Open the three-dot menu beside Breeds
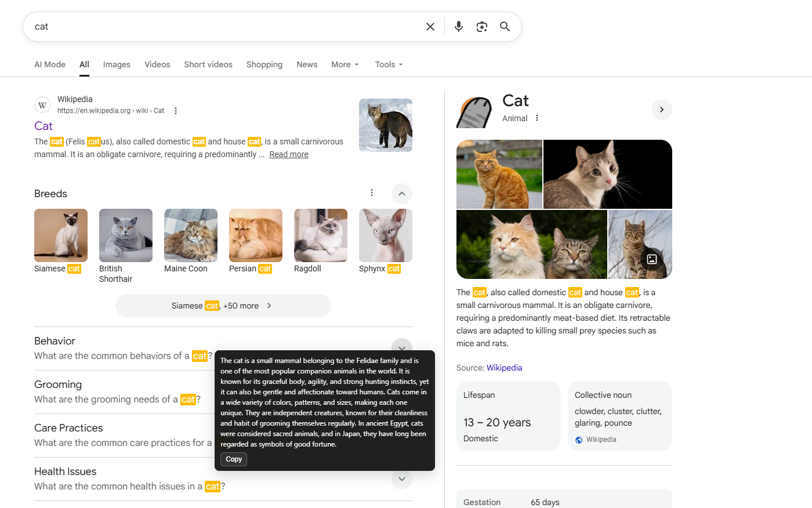Screen dimensions: 812x508 372,192
